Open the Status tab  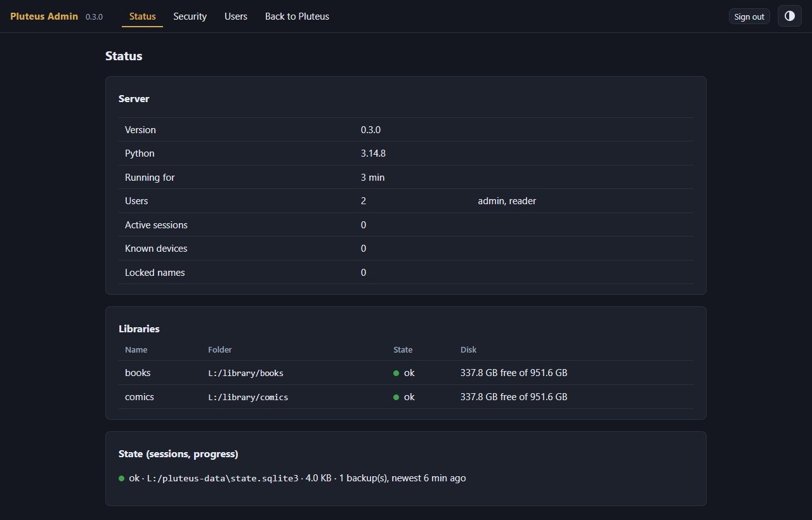point(142,16)
